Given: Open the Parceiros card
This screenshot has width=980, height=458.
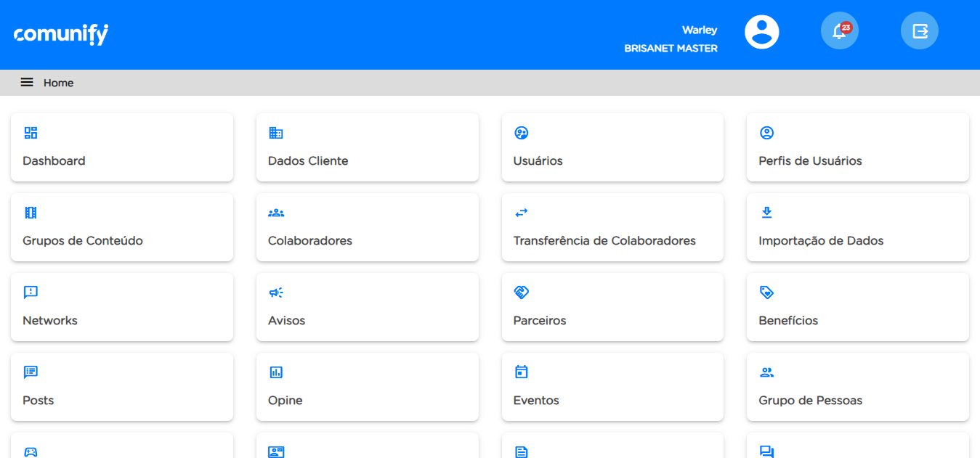Looking at the screenshot, I should pyautogui.click(x=612, y=307).
